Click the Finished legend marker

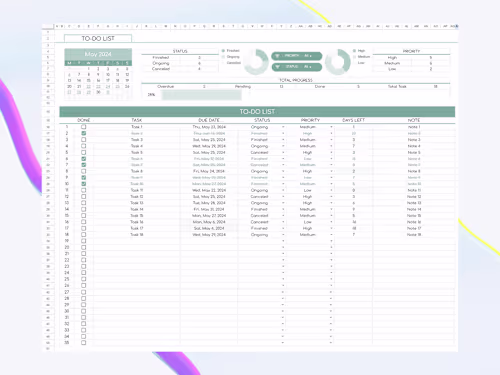[223, 51]
